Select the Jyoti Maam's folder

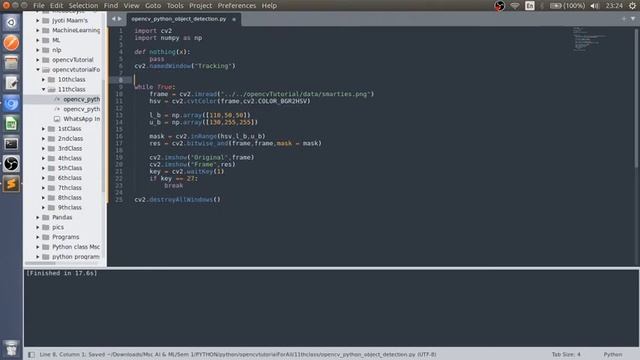pos(70,20)
